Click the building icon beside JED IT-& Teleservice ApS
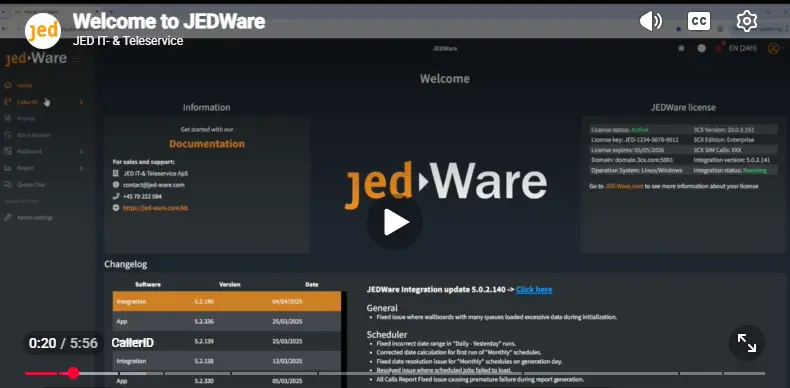This screenshot has height=388, width=790. click(x=116, y=173)
